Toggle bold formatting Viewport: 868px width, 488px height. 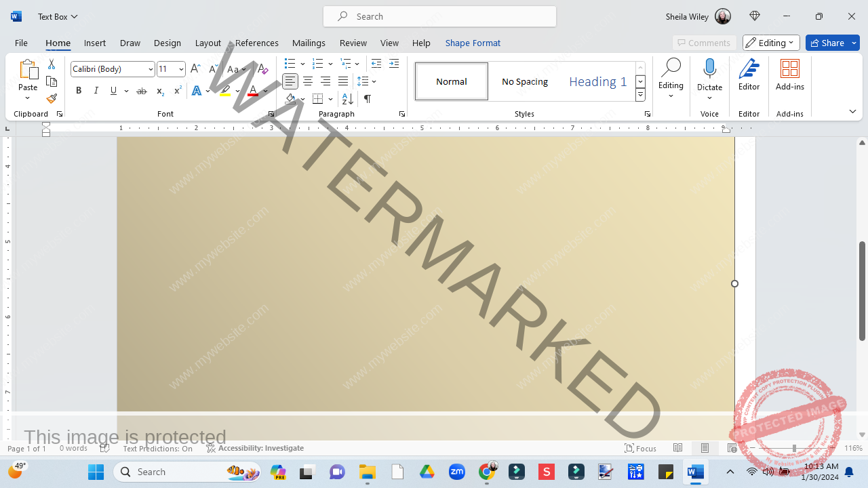pyautogui.click(x=79, y=91)
